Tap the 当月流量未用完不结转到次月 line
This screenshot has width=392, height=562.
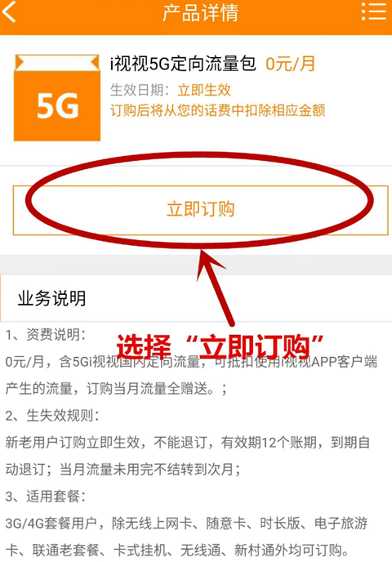point(122,470)
